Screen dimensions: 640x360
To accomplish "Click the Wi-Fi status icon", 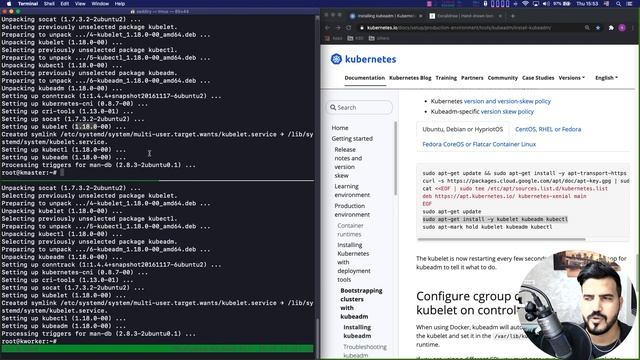I will click(525, 4).
